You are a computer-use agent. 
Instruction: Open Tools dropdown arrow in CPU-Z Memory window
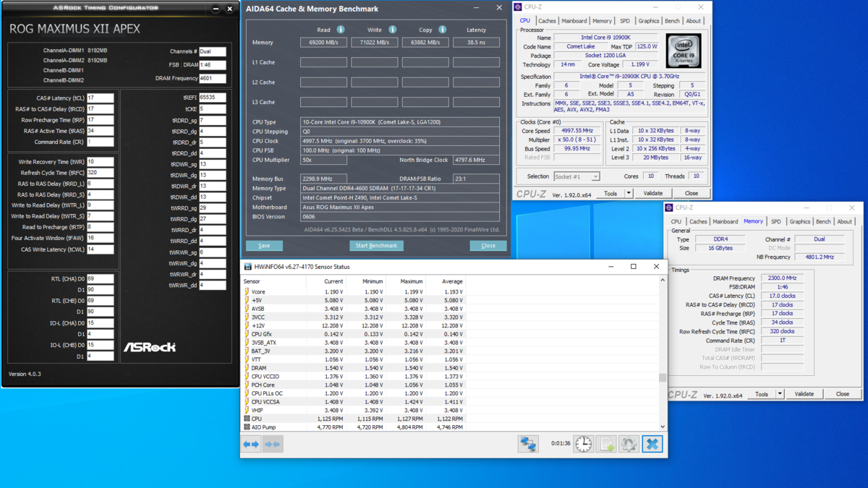pyautogui.click(x=780, y=394)
